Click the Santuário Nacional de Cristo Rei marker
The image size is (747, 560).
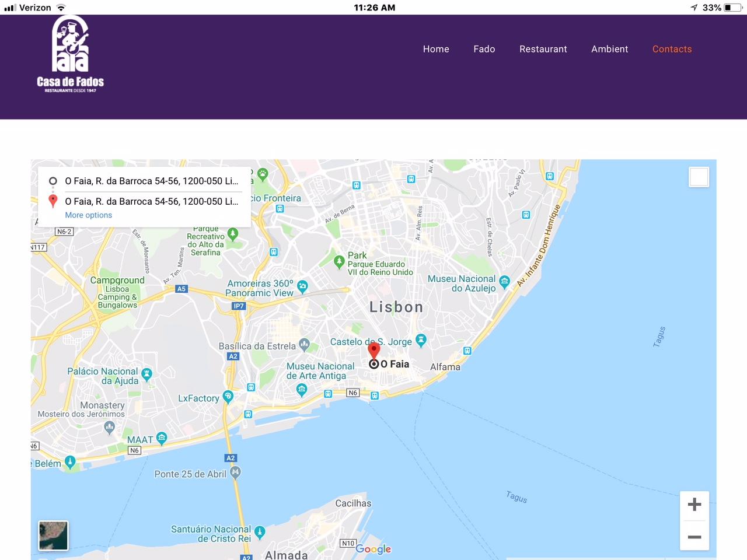click(x=260, y=532)
